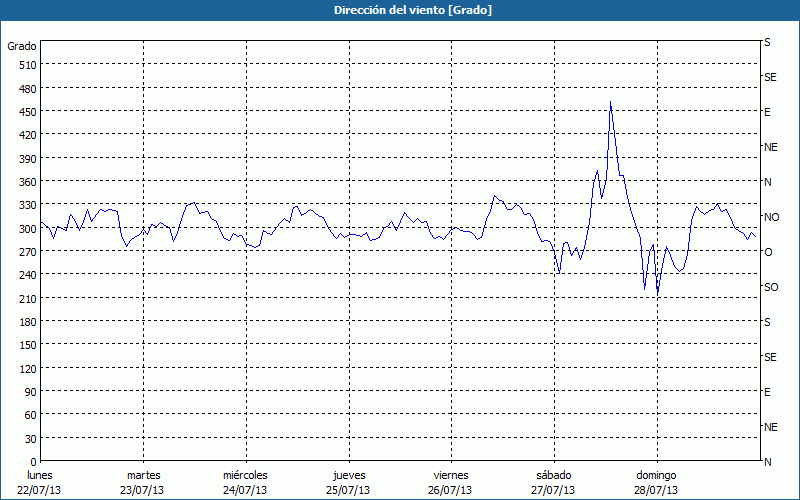This screenshot has width=800, height=500.
Task: Click the 'domingo' day label
Action: (x=656, y=475)
